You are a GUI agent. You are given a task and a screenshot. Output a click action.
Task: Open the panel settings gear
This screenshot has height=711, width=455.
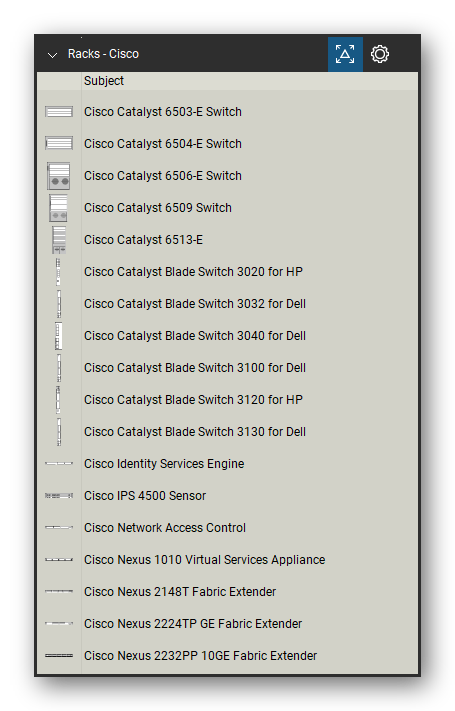pyautogui.click(x=380, y=54)
